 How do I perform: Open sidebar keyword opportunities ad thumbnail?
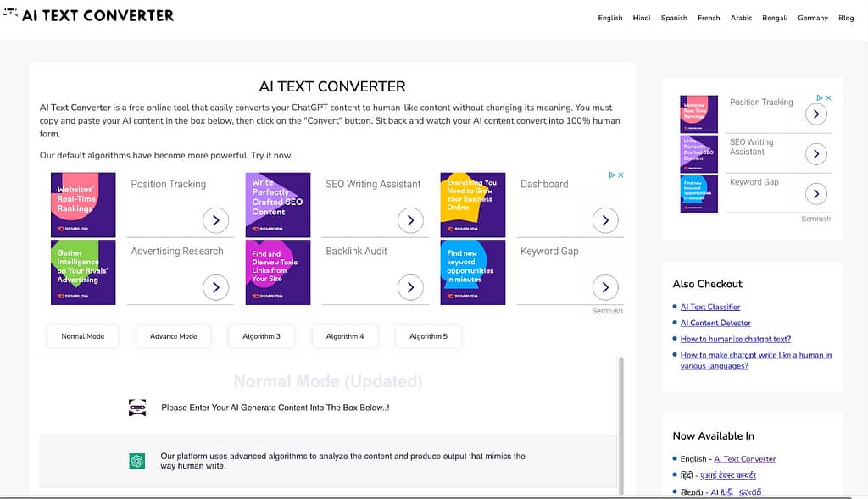pyautogui.click(x=698, y=194)
